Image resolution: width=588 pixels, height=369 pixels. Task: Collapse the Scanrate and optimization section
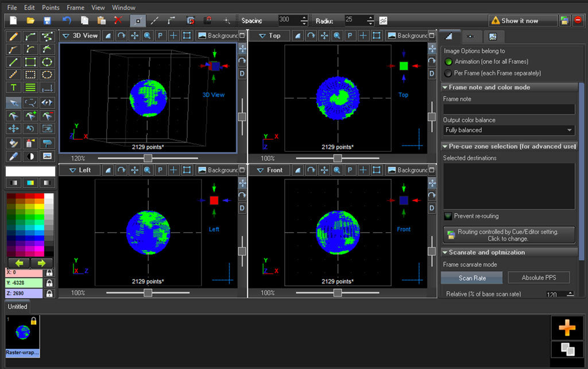(444, 252)
